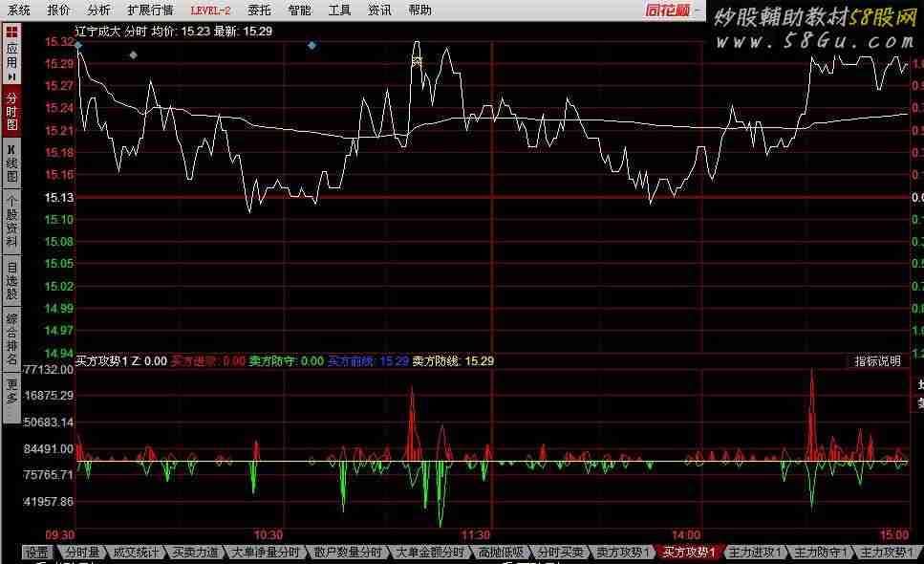Screen dimensions: 924x564
Task: Click the 09:30 time axis label
Action: [60, 535]
